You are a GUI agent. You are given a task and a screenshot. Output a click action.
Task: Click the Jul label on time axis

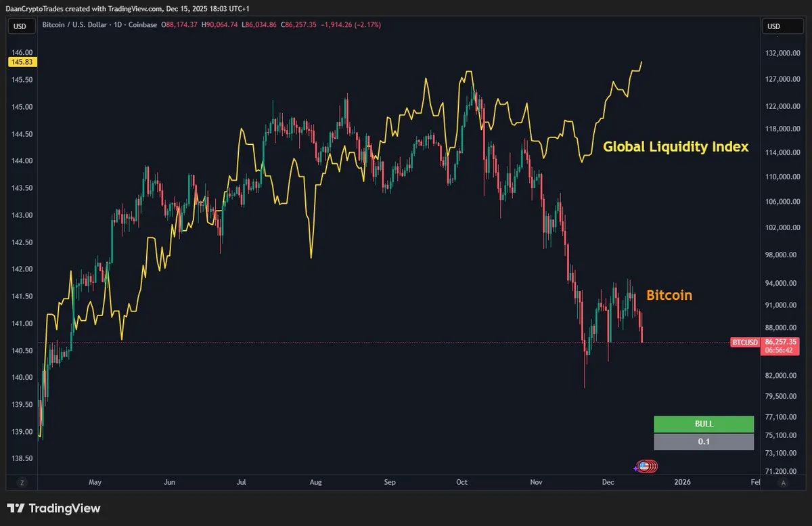(242, 483)
